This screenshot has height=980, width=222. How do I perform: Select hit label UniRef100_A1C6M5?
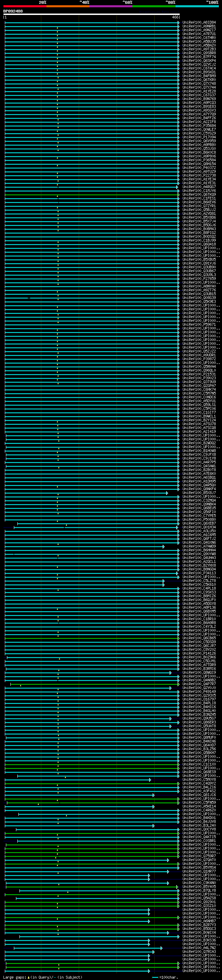click(x=199, y=535)
